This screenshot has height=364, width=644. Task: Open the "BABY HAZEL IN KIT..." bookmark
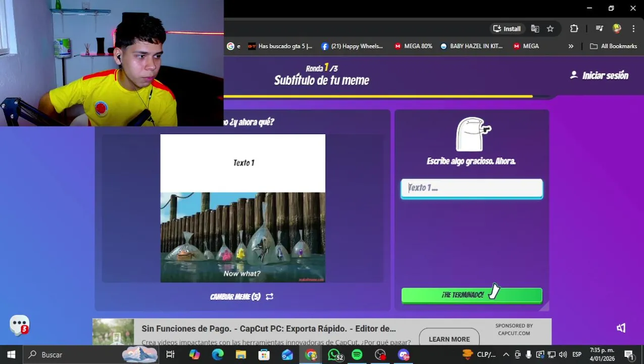[x=471, y=46]
